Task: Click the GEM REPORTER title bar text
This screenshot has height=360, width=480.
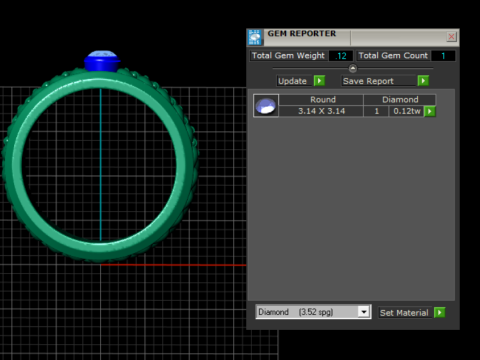Action: click(302, 34)
